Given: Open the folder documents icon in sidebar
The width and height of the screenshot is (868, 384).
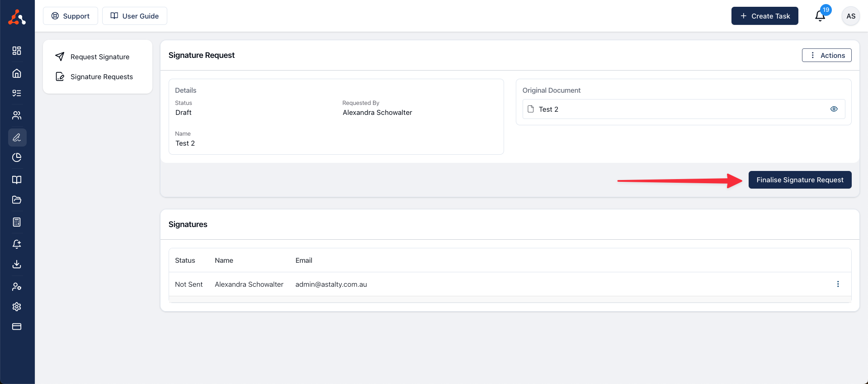Looking at the screenshot, I should pos(17,200).
